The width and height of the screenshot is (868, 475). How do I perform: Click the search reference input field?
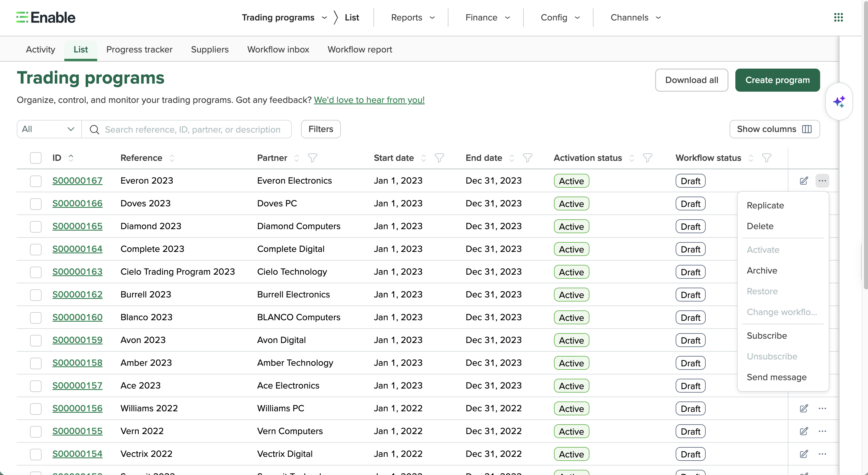click(x=187, y=129)
